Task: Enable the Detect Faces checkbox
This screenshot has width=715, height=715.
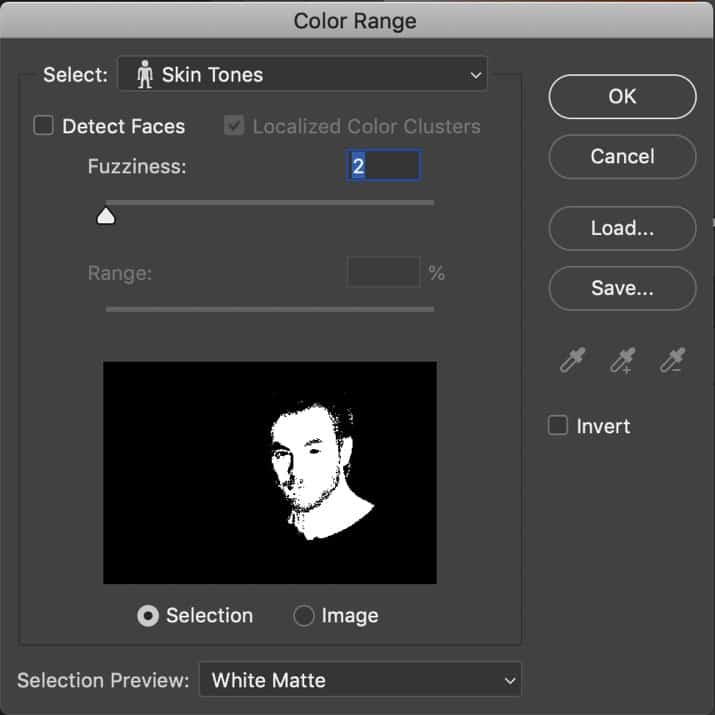Action: [x=44, y=125]
